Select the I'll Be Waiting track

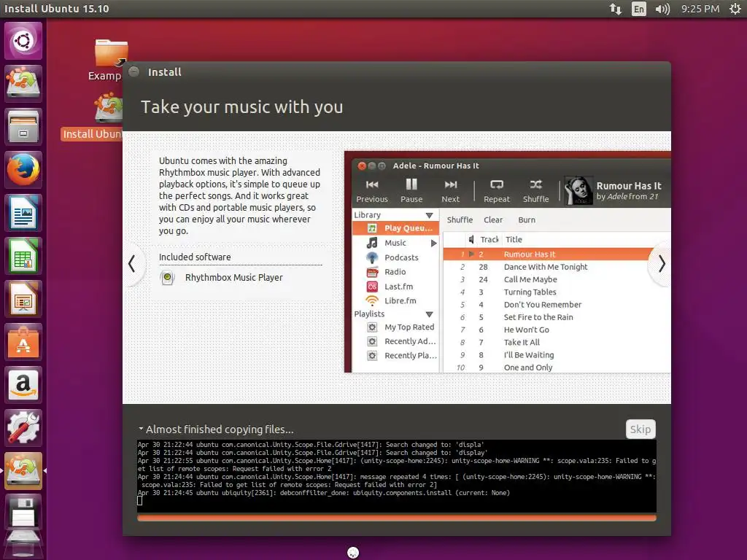pos(557,355)
